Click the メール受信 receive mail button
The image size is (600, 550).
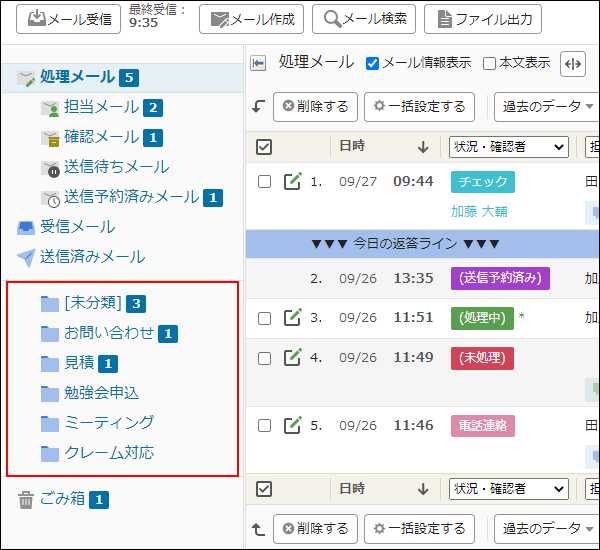coord(68,19)
